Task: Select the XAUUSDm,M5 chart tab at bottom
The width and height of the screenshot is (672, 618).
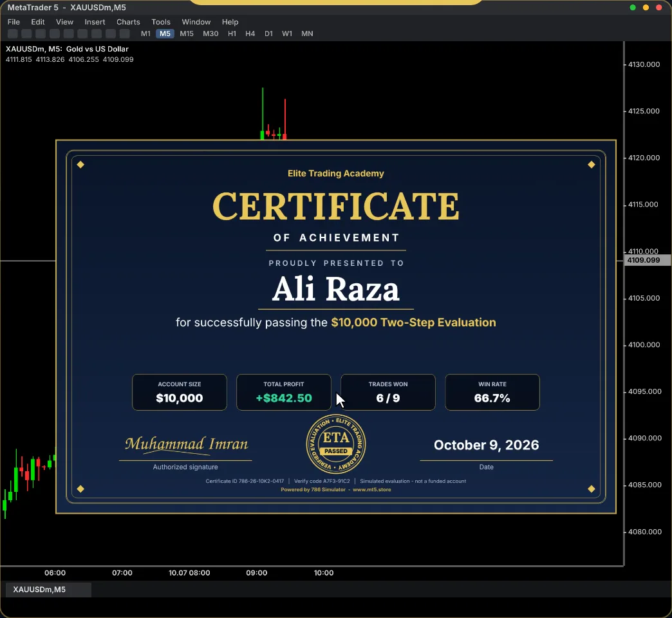Action: [x=48, y=590]
